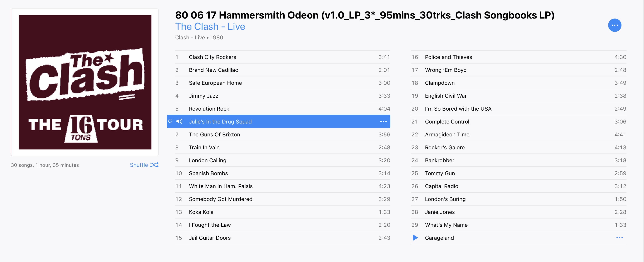This screenshot has width=644, height=262.
Task: Open The Clash - Live artist link
Action: [x=210, y=26]
